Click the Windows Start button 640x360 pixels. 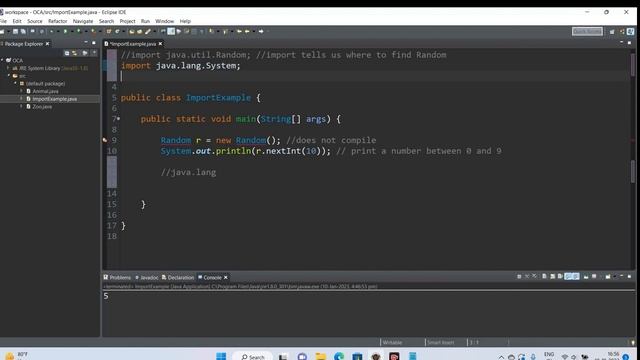[x=221, y=356]
